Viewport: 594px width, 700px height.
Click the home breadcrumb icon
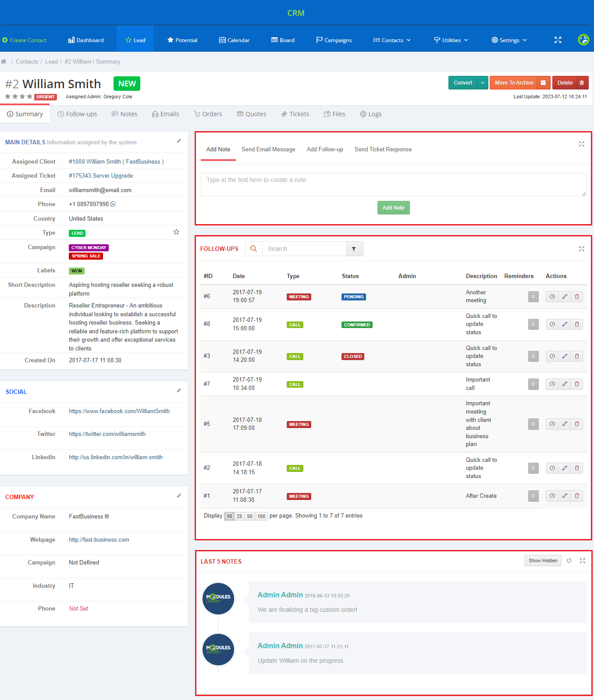tap(4, 61)
